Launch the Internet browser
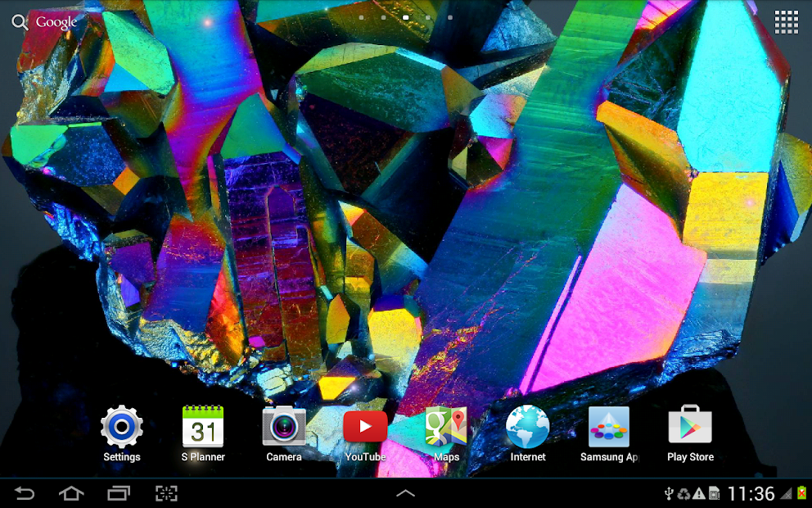The image size is (812, 508). tap(528, 433)
